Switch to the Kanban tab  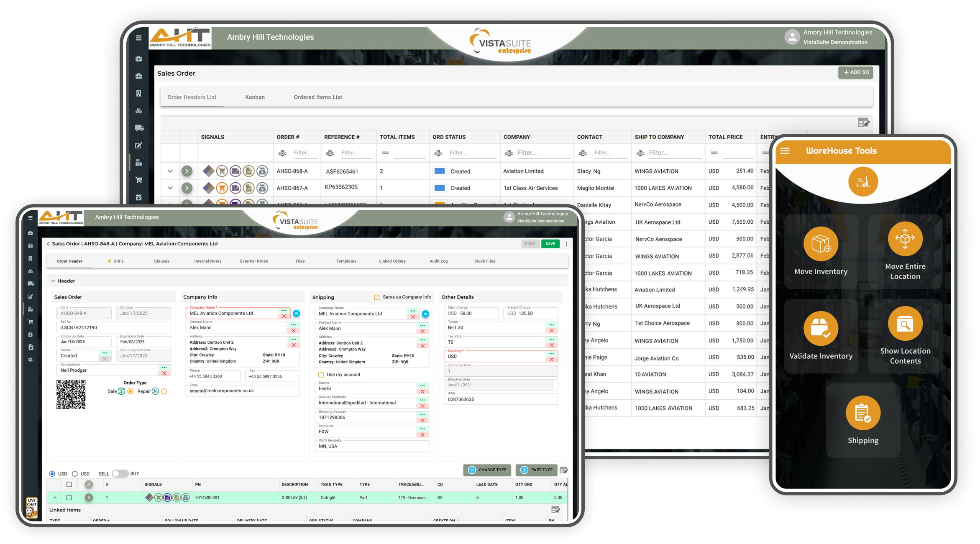point(255,97)
